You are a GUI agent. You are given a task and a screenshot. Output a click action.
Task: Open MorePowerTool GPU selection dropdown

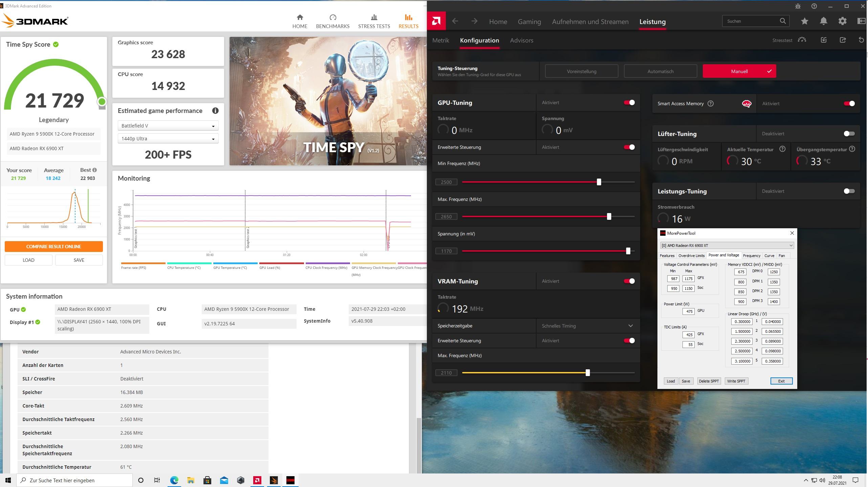tap(727, 246)
